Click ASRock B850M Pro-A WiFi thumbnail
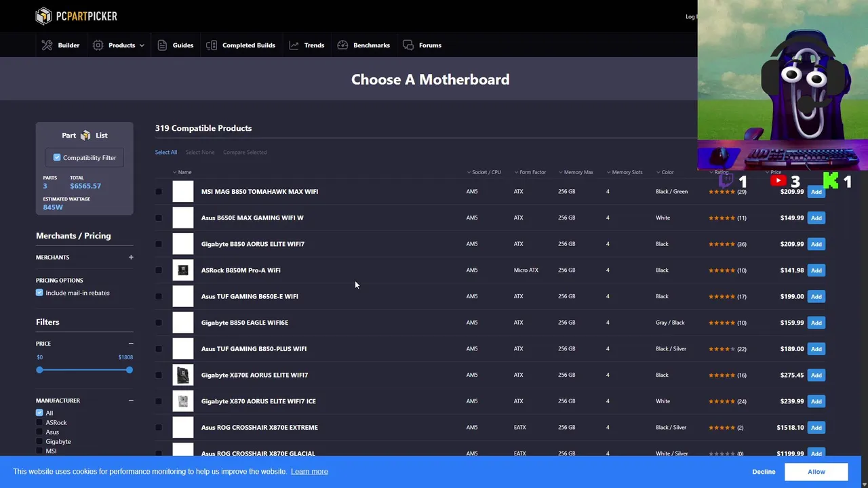Image resolution: width=868 pixels, height=488 pixels. coord(183,270)
